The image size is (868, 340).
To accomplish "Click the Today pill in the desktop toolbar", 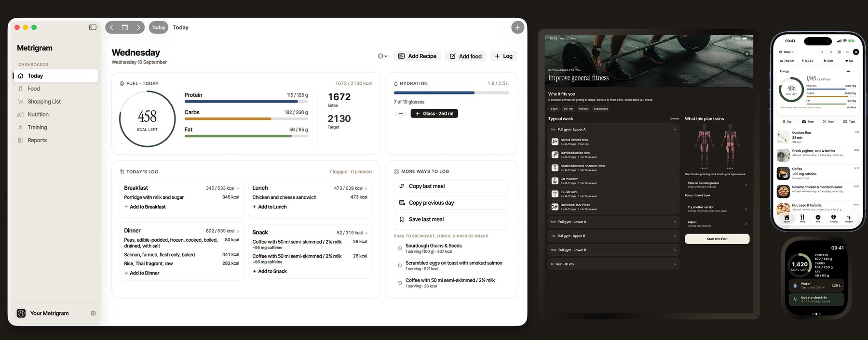I will pos(159,27).
